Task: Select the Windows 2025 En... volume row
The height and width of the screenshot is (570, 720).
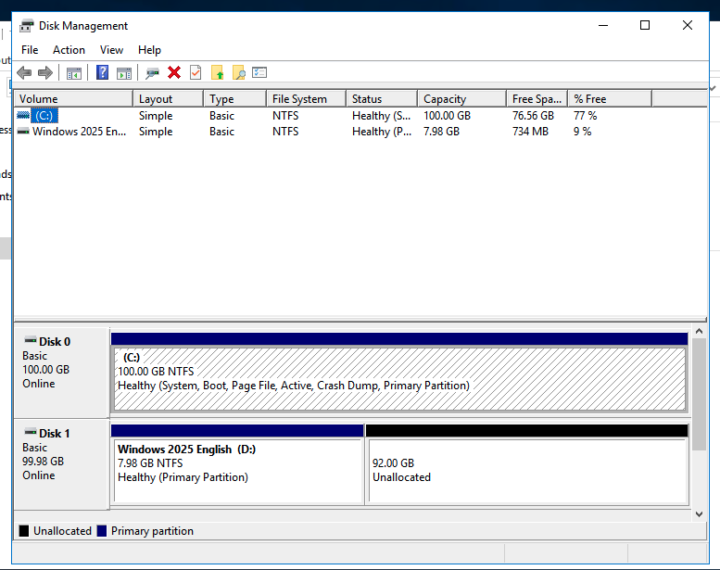Action: click(75, 131)
